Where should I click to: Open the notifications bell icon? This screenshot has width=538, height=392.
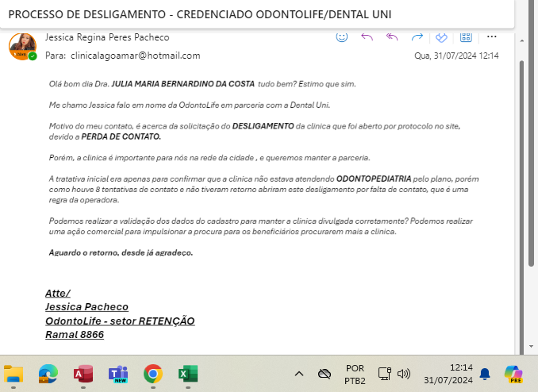point(485,374)
